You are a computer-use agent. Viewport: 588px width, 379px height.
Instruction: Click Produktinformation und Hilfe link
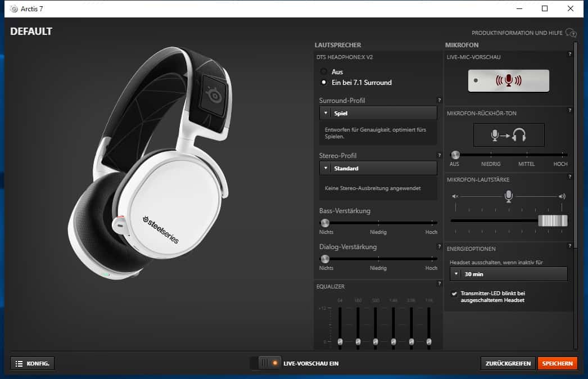coord(517,33)
